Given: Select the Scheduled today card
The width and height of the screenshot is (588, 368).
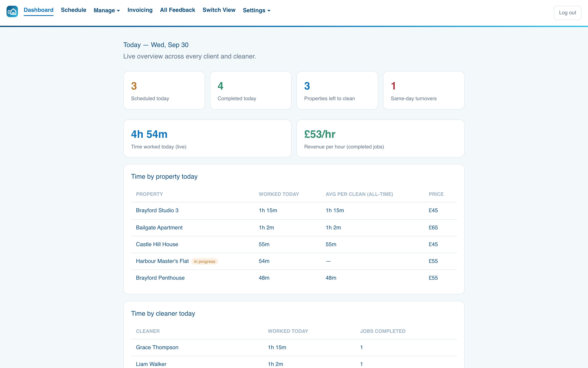Looking at the screenshot, I should [x=164, y=90].
